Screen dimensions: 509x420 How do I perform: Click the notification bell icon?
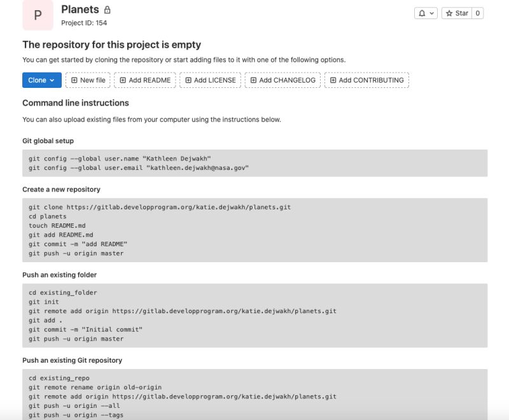click(422, 13)
